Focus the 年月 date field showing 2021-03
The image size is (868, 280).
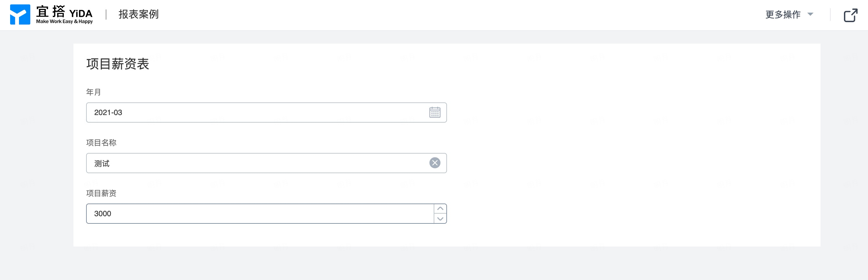click(266, 113)
